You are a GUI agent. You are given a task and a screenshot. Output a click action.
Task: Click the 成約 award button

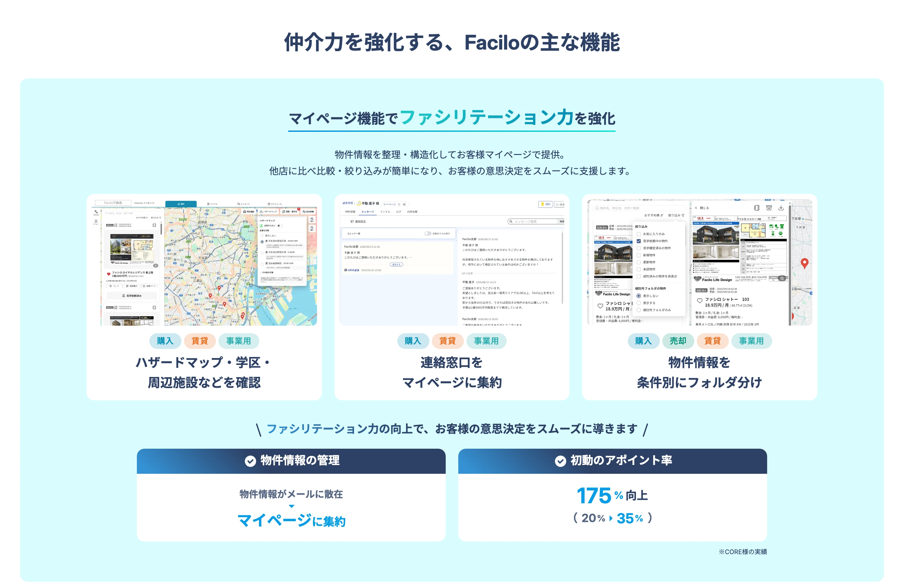[546, 204]
